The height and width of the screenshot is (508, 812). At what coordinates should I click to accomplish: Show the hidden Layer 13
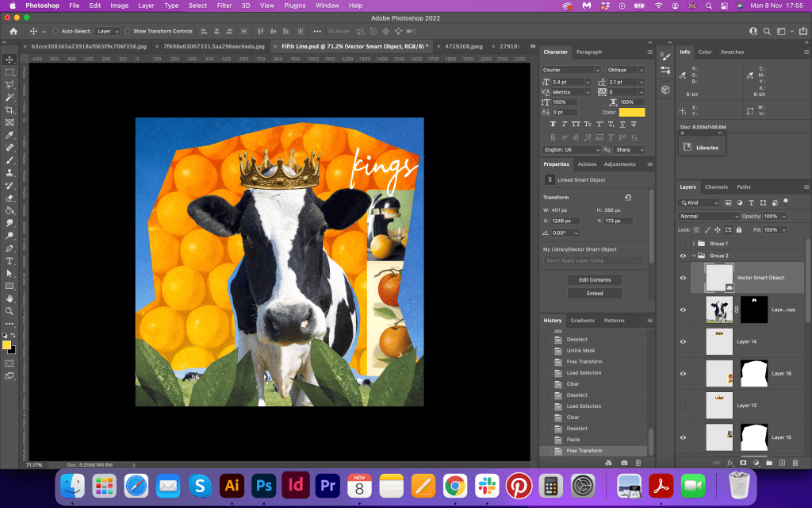coord(683,406)
